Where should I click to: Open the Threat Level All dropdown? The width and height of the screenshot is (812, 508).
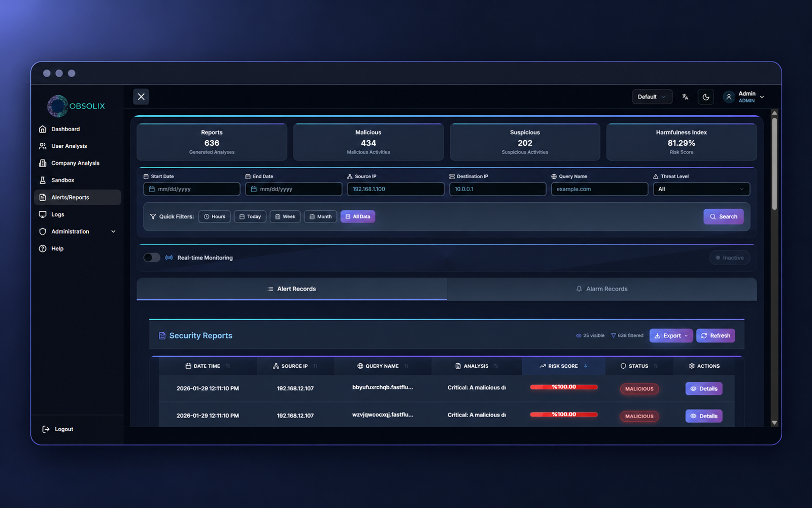pyautogui.click(x=701, y=189)
